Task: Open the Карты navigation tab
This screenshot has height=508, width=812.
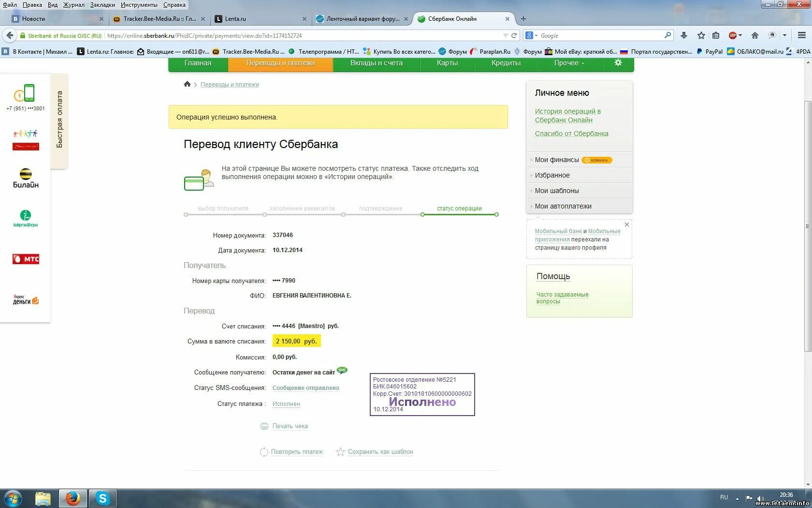Action: [x=447, y=63]
